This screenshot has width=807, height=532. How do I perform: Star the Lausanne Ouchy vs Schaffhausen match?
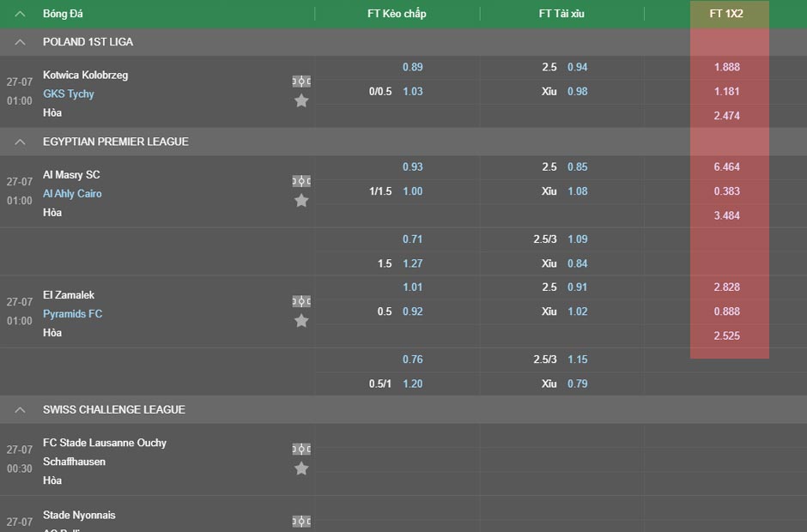[301, 469]
